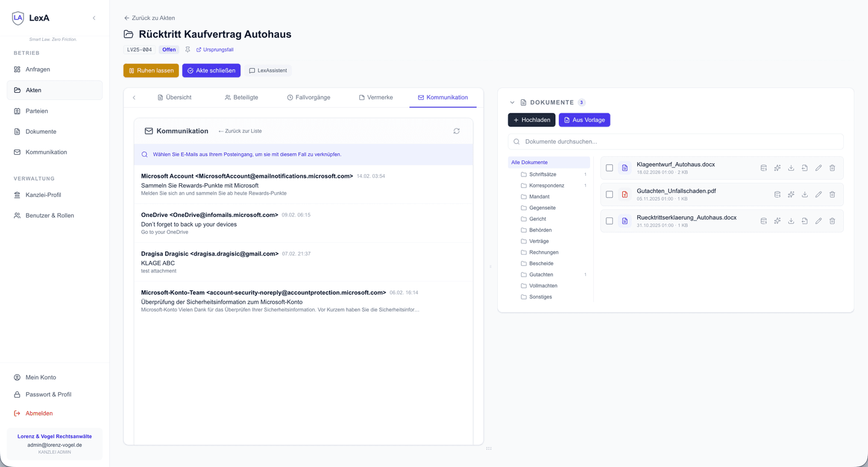Click pencil icon for Ruecktrittserklaerung_Autohaus.docx
The width and height of the screenshot is (868, 467).
pyautogui.click(x=819, y=221)
